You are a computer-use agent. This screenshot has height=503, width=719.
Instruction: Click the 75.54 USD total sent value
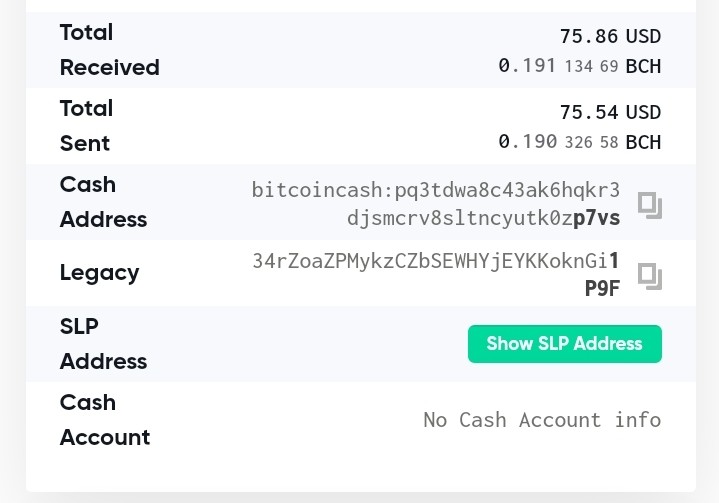pyautogui.click(x=610, y=112)
